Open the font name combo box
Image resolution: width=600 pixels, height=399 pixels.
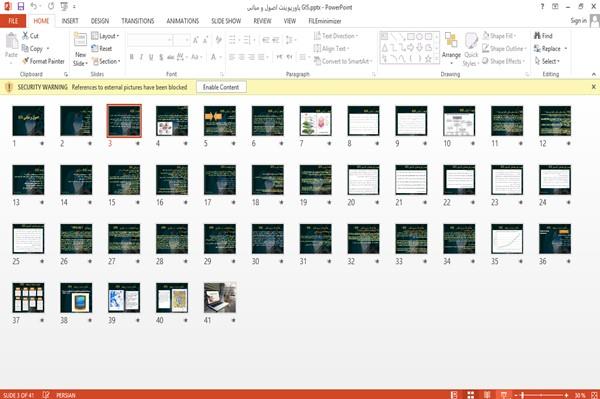pyautogui.click(x=150, y=40)
